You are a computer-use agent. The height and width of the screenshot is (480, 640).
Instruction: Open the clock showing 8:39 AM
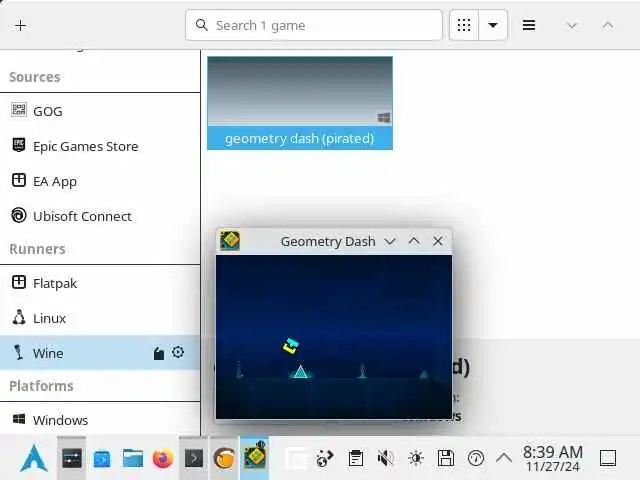(553, 458)
